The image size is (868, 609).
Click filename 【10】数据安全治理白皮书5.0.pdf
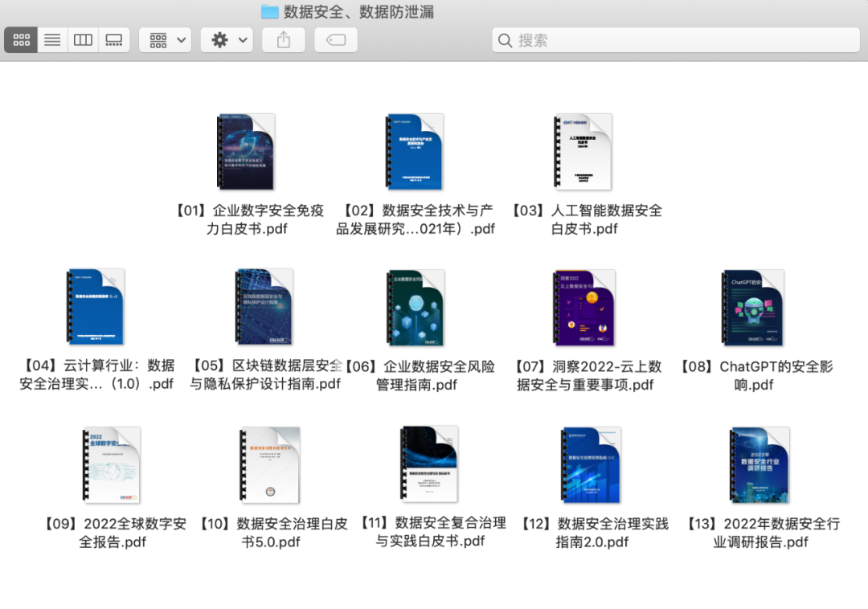coord(271,533)
